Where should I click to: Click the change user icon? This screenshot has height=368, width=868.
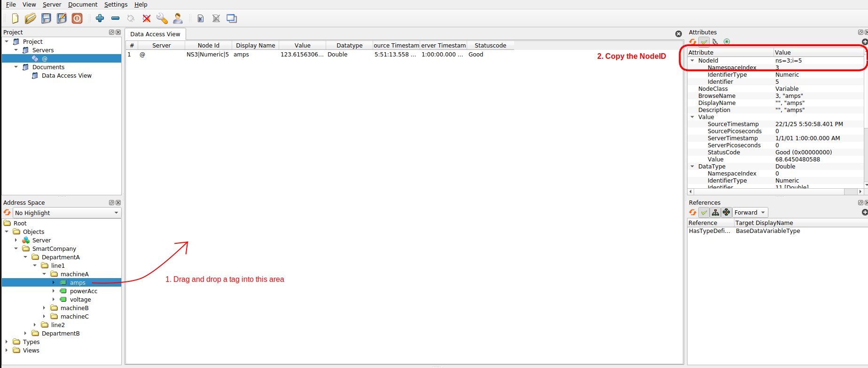pyautogui.click(x=178, y=18)
